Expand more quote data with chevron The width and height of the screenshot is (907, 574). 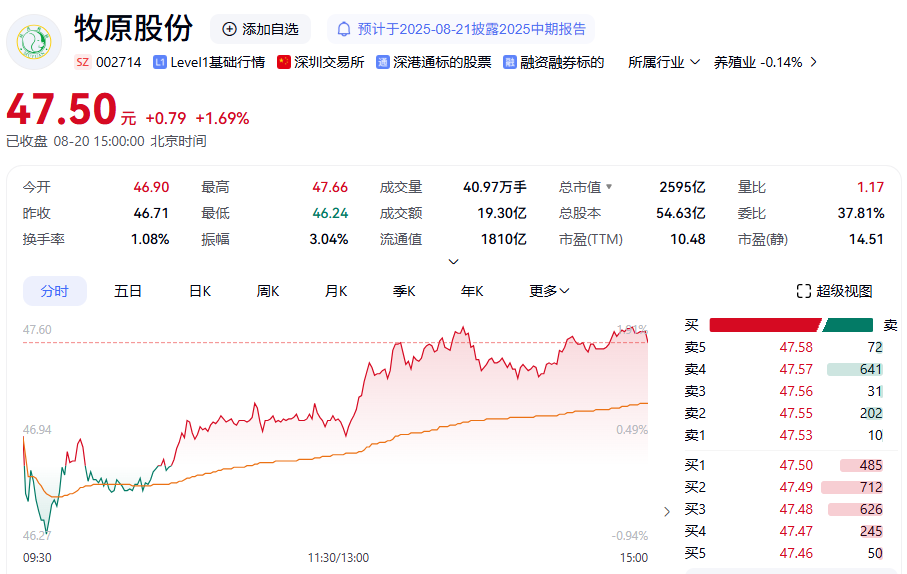pyautogui.click(x=454, y=262)
